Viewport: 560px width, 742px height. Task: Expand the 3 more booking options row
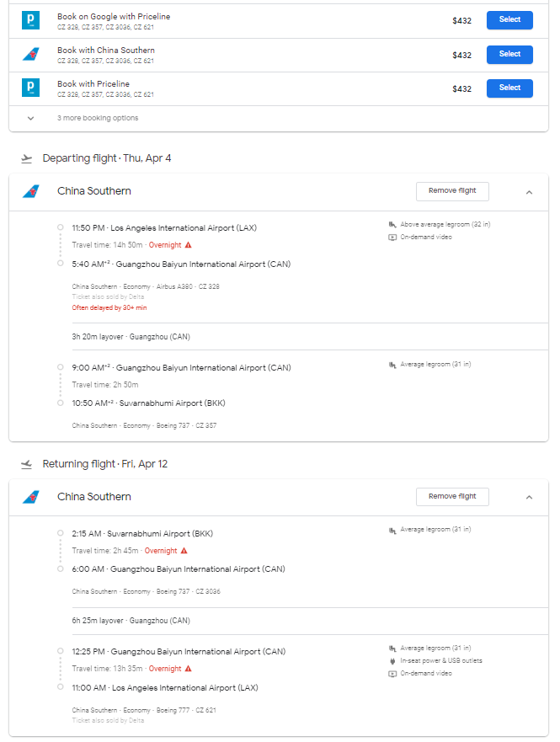tap(31, 119)
